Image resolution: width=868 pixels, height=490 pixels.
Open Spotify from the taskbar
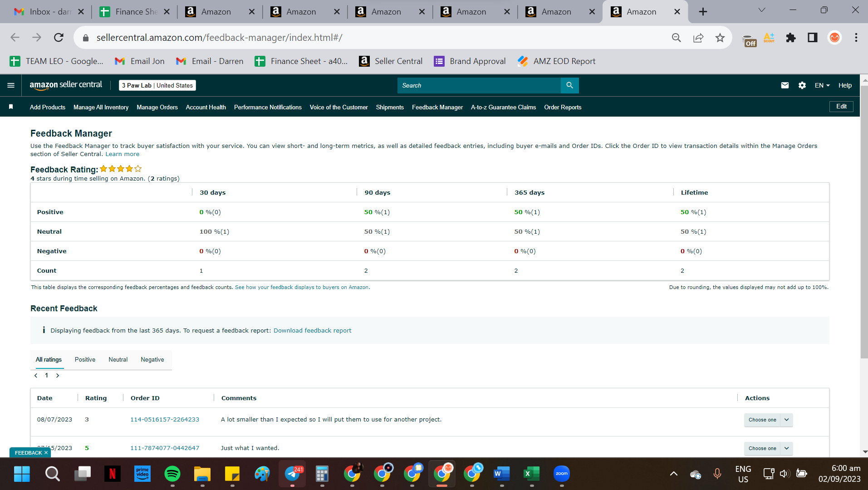[x=172, y=474]
